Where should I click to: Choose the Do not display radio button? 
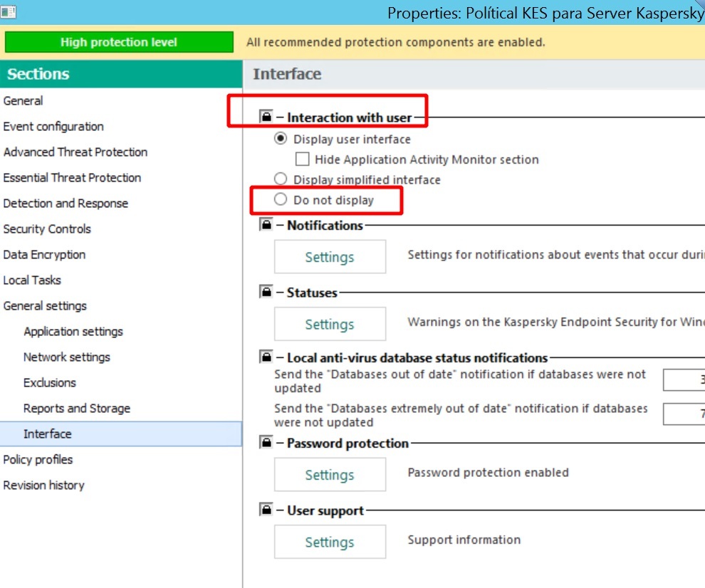(x=281, y=200)
